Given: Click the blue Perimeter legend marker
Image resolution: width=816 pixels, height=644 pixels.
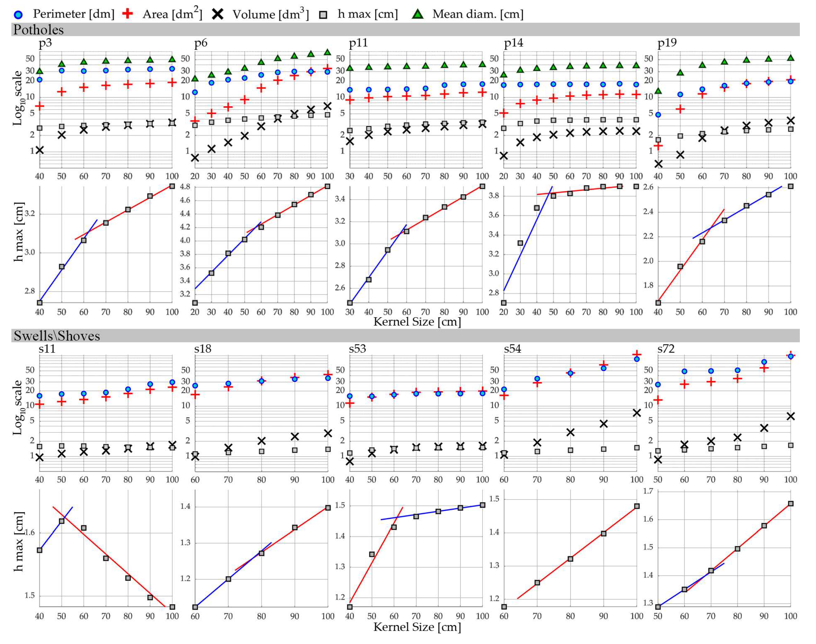Looking at the screenshot, I should 18,15.
